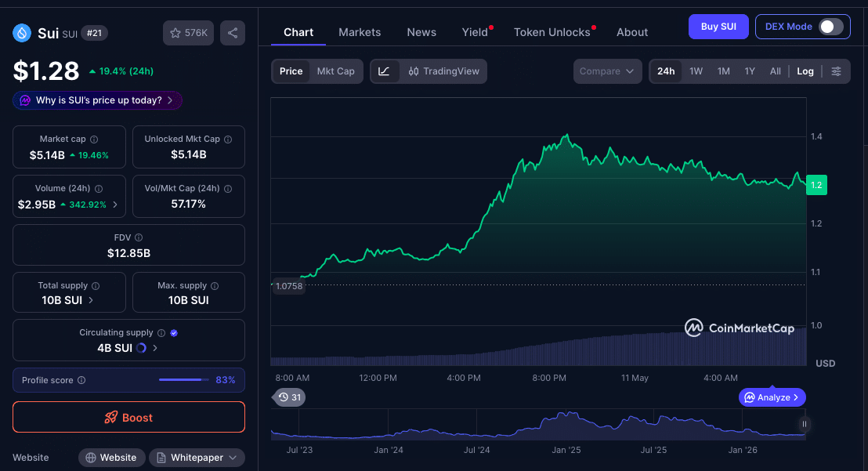Click Unlocked Mkt Cap info icon
The height and width of the screenshot is (471, 868).
point(228,139)
